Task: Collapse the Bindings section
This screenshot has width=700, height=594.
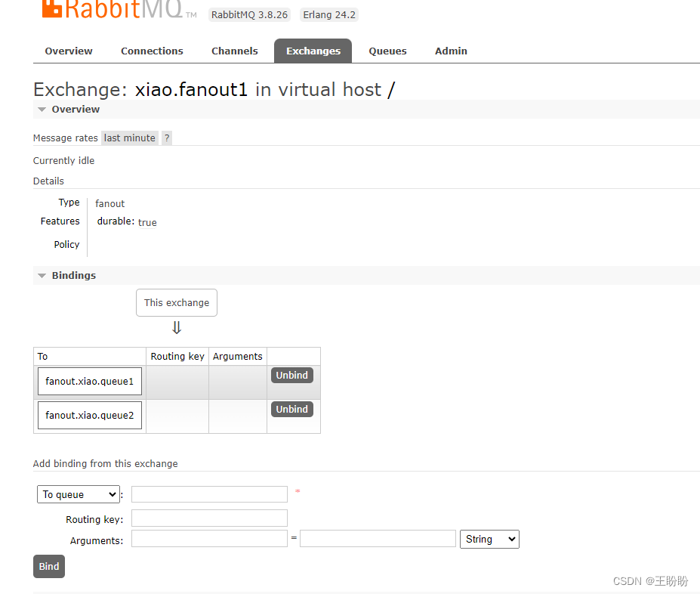Action: pyautogui.click(x=67, y=276)
